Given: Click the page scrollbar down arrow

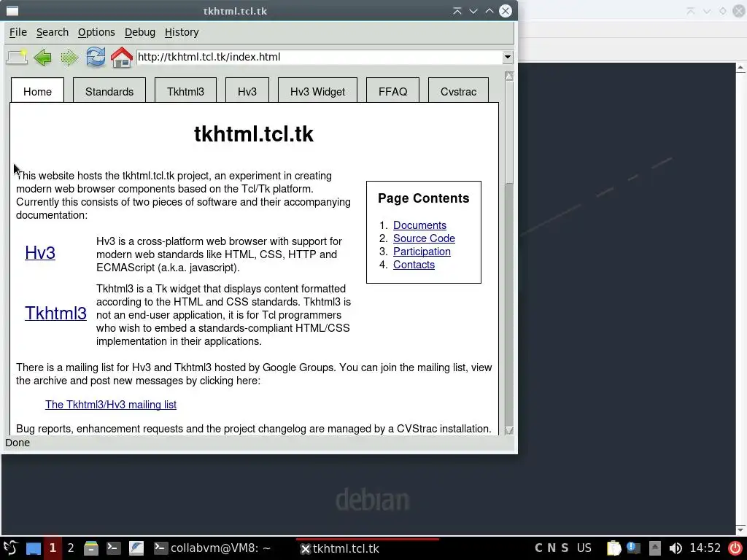Looking at the screenshot, I should coord(508,430).
